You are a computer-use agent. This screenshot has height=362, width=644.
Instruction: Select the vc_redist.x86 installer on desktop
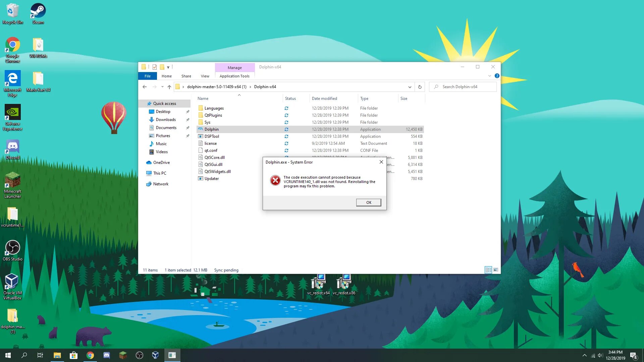tap(344, 285)
